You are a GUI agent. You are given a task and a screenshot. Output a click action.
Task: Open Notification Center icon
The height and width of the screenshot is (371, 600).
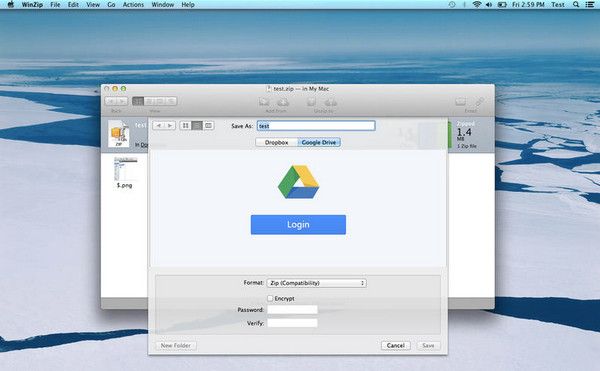click(x=590, y=5)
